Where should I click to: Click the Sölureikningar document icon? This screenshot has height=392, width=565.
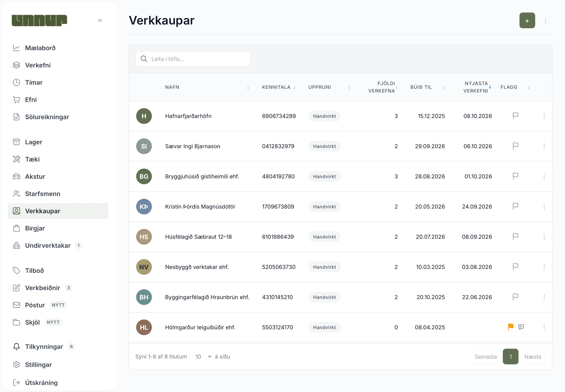pos(16,117)
